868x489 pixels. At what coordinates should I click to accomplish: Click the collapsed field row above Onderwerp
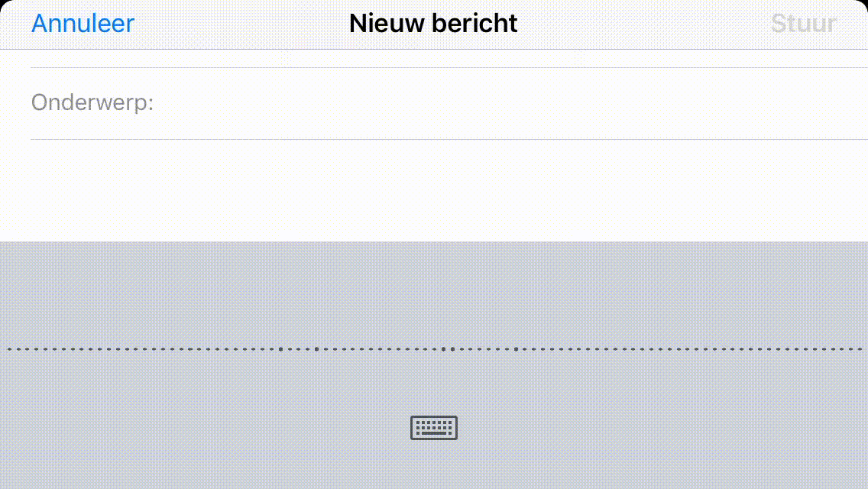coord(449,59)
